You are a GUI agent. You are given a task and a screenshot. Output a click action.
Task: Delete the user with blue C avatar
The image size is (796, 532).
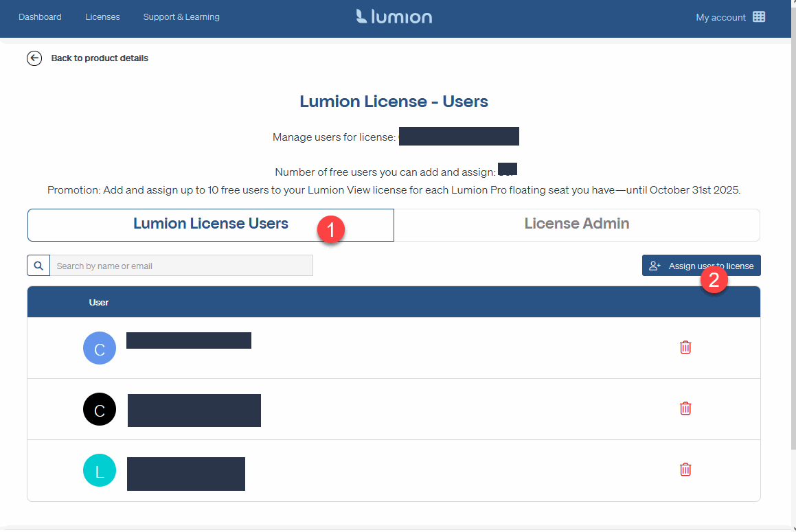[x=685, y=347]
